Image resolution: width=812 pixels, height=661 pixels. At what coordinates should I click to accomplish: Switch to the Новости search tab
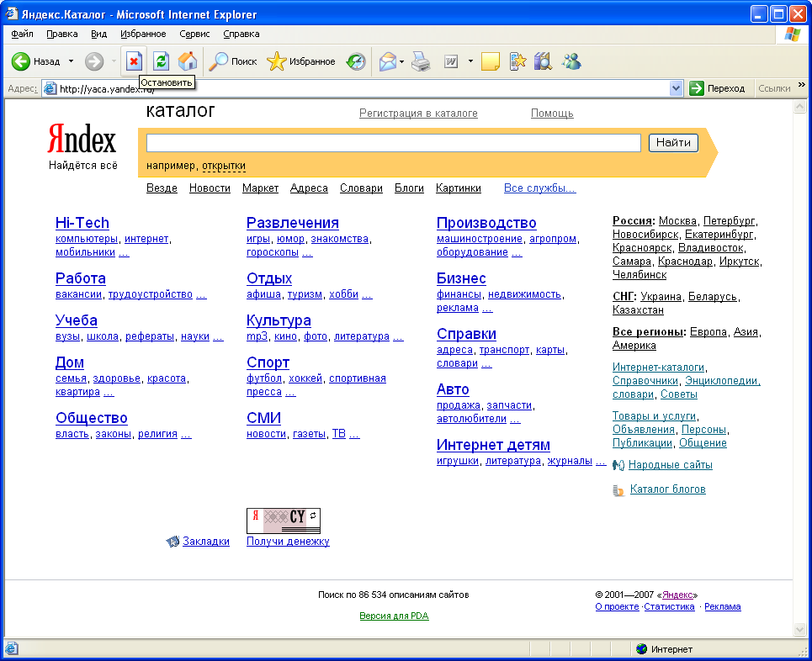[210, 188]
